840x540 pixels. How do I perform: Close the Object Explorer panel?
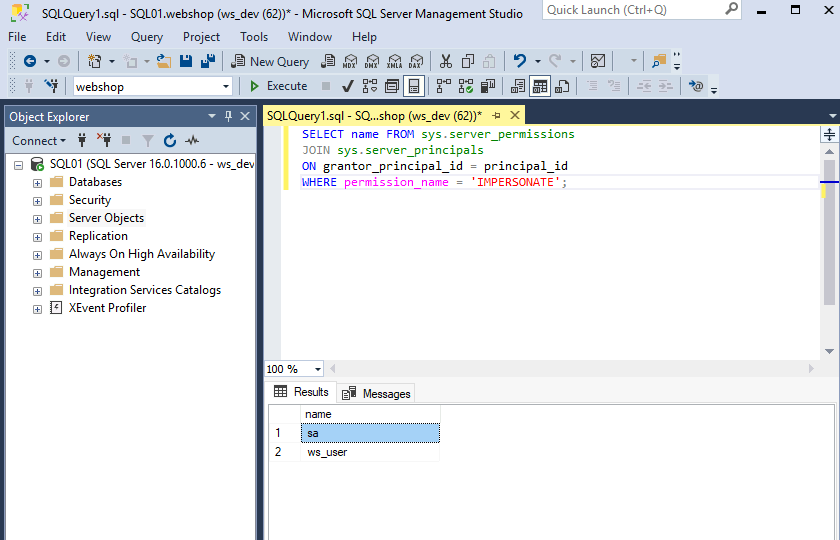245,116
